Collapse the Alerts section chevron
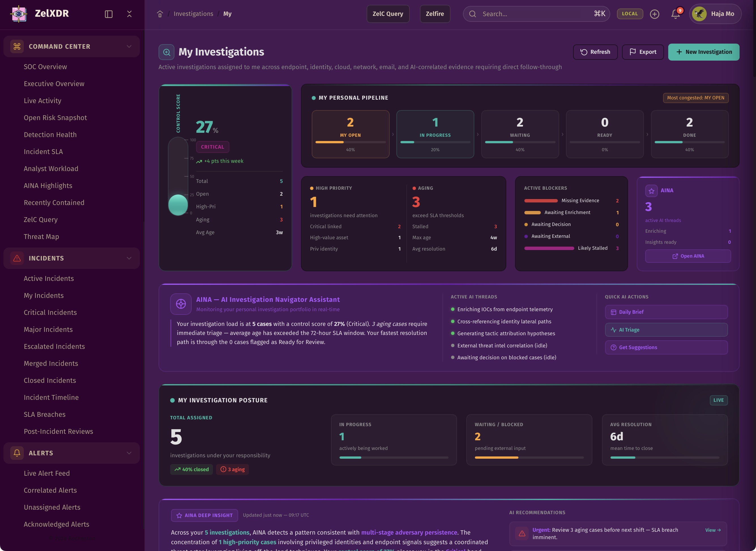 pyautogui.click(x=129, y=453)
